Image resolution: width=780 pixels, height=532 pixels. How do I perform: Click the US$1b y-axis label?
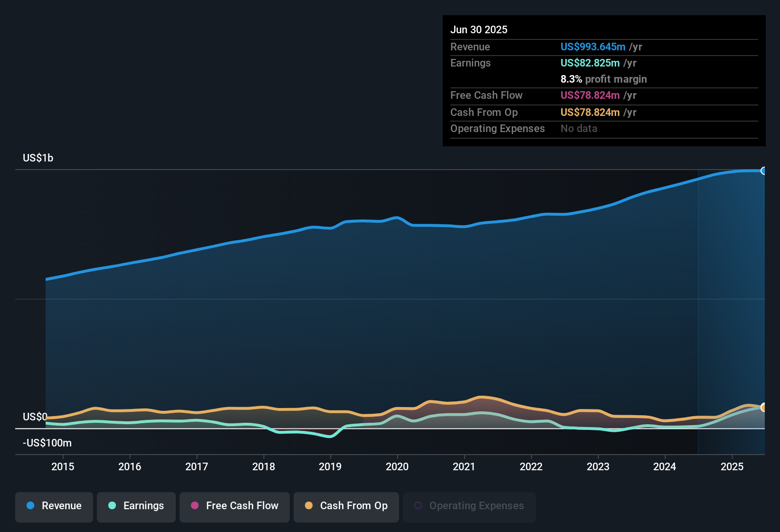pos(38,158)
